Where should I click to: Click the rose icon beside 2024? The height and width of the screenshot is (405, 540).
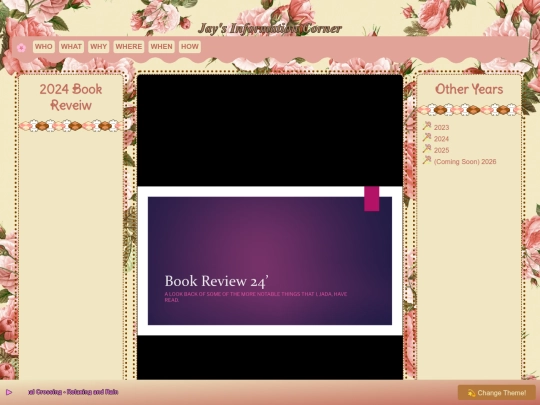427,137
